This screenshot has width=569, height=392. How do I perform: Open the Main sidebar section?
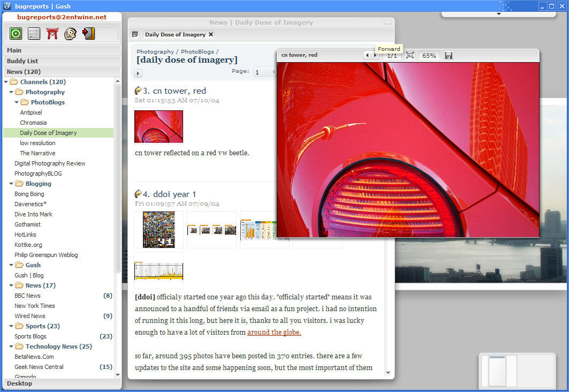(x=62, y=50)
